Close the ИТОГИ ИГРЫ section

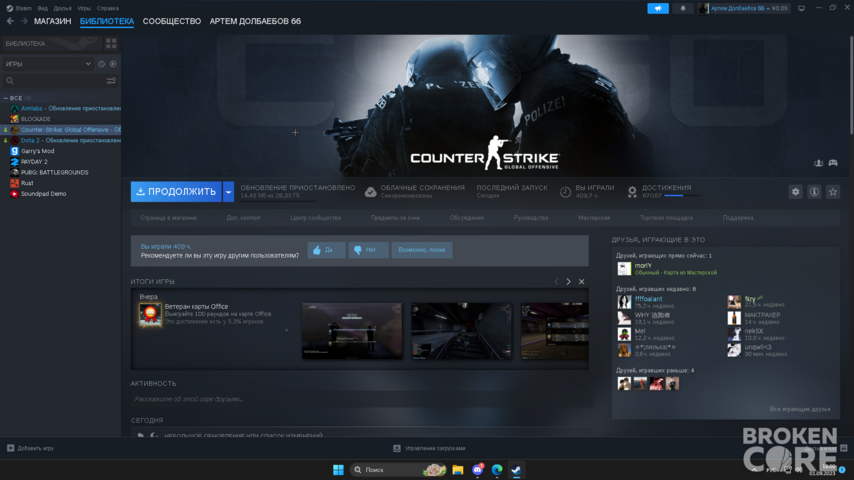point(582,282)
